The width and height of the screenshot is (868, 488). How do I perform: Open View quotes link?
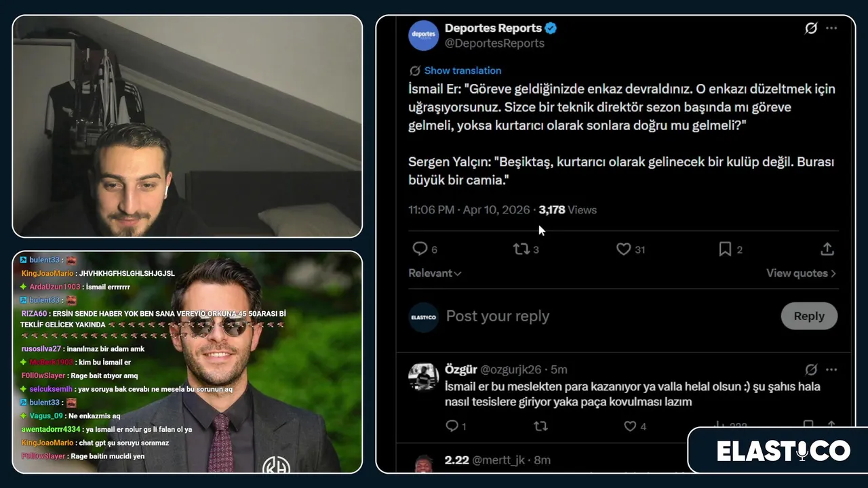point(801,273)
